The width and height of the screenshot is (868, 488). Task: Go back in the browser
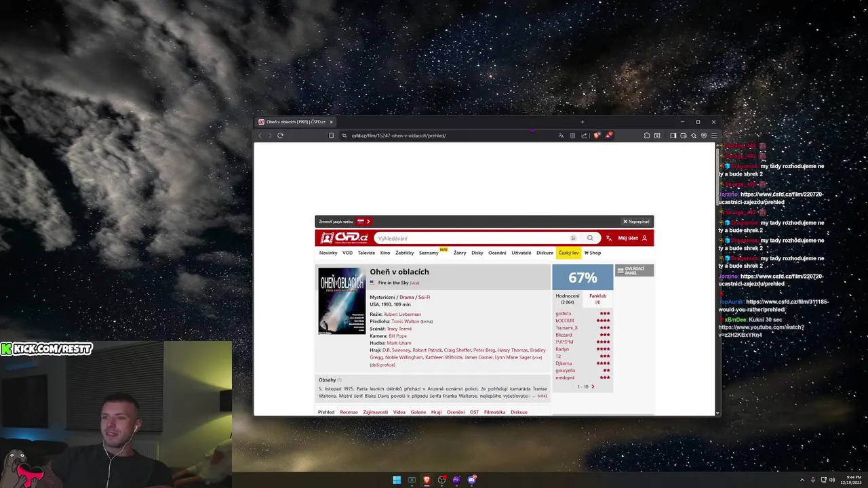(260, 136)
